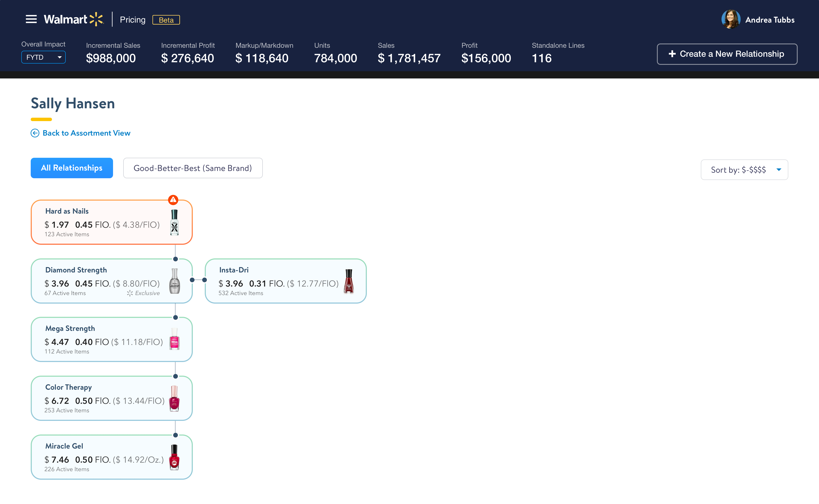Viewport: 819px width, 504px height.
Task: Click the Incremental Profit $ 276,640 value
Action: click(187, 58)
